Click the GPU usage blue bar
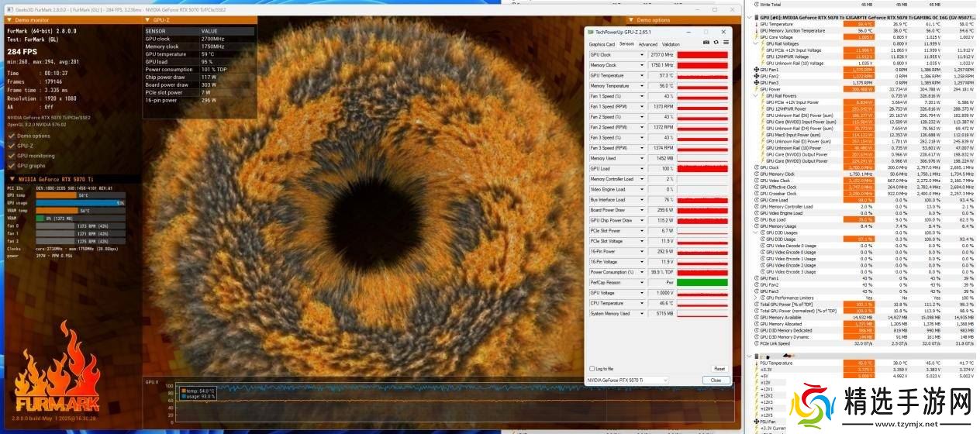This screenshot has width=980, height=434. [78, 203]
